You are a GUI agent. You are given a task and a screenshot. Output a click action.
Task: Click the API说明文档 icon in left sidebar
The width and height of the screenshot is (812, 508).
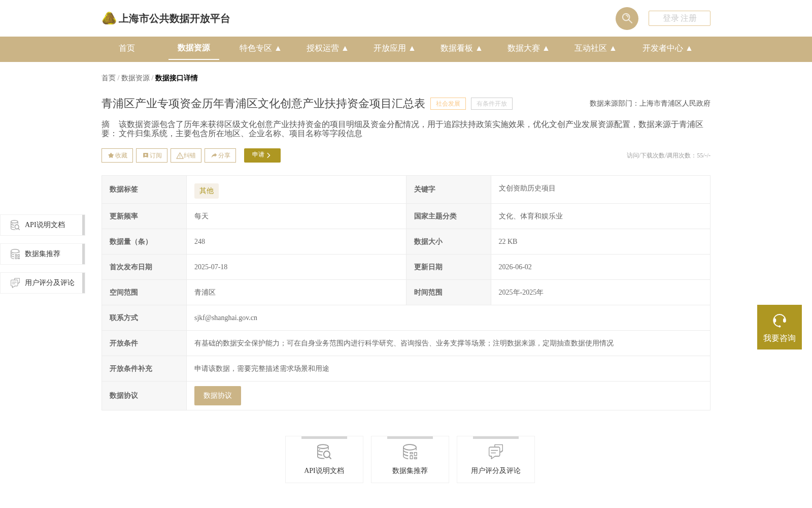pyautogui.click(x=15, y=225)
